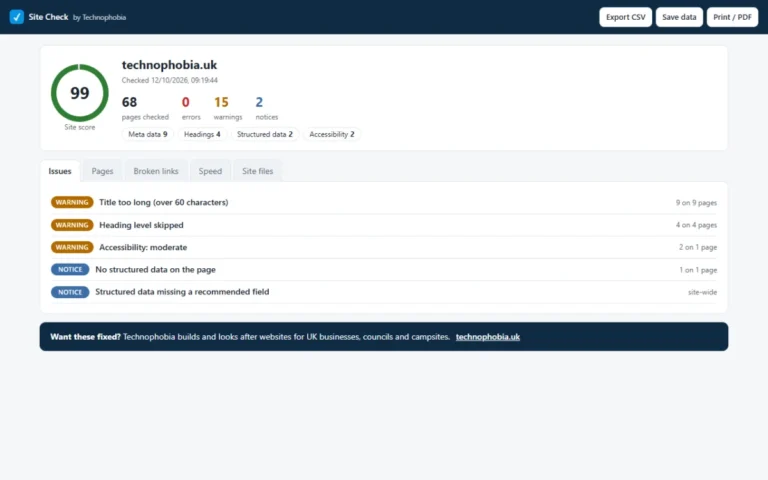768x480 pixels.
Task: Select the Issues tab
Action: (x=60, y=171)
